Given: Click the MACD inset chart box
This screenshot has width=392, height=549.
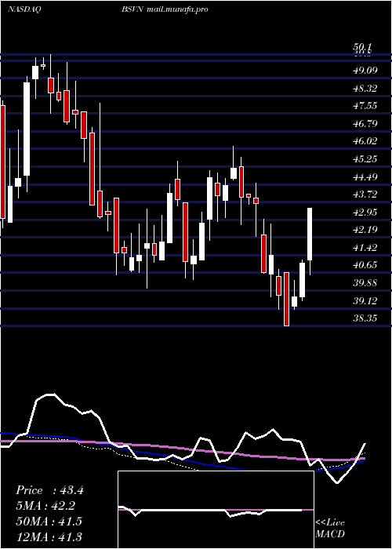Looking at the screenshot, I should [216, 510].
